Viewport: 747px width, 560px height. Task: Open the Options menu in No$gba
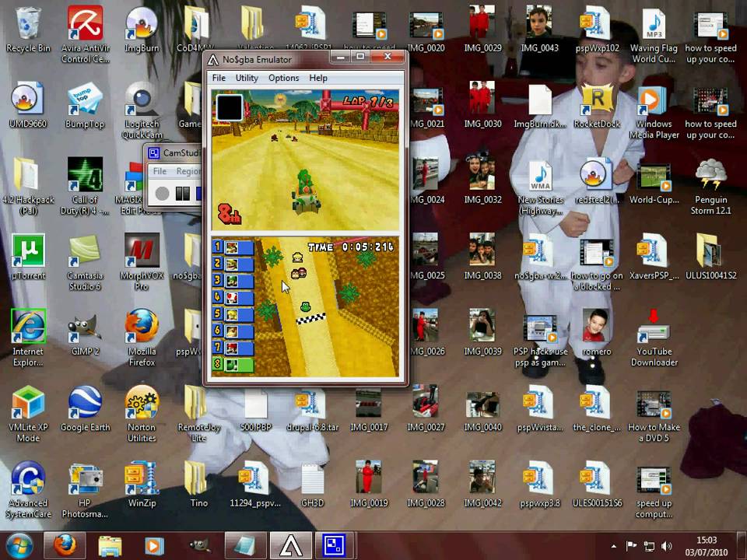click(x=283, y=78)
